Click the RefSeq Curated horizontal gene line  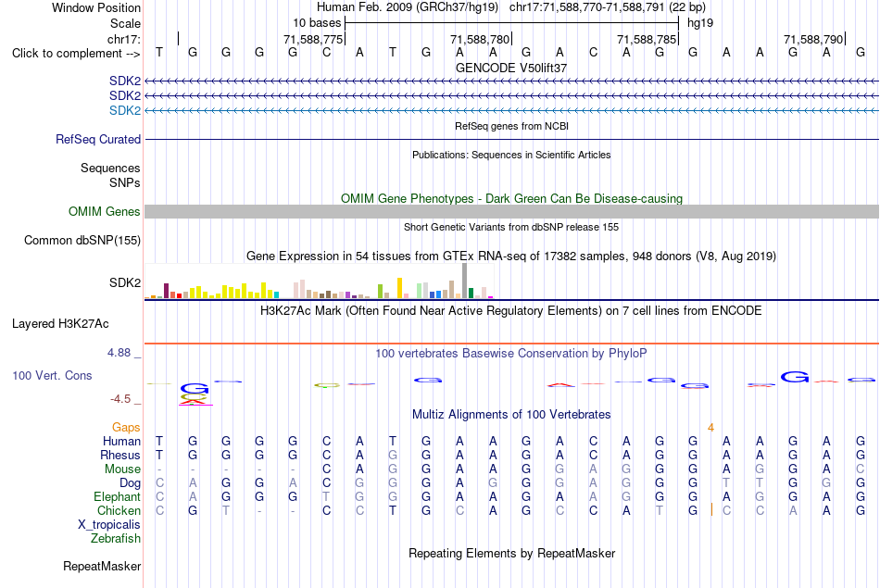click(511, 139)
